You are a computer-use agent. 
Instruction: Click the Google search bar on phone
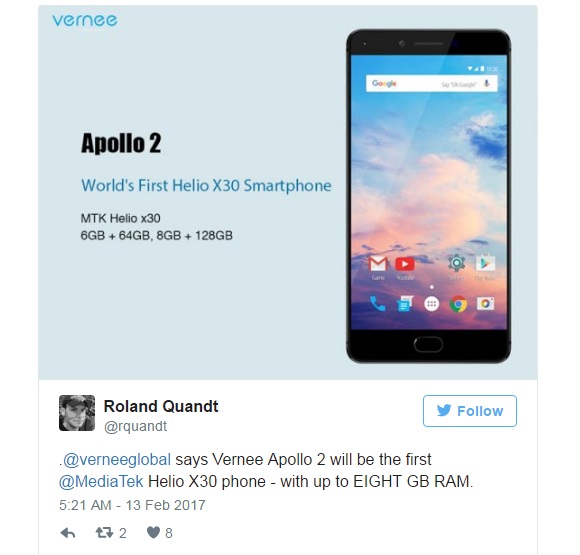tap(432, 83)
